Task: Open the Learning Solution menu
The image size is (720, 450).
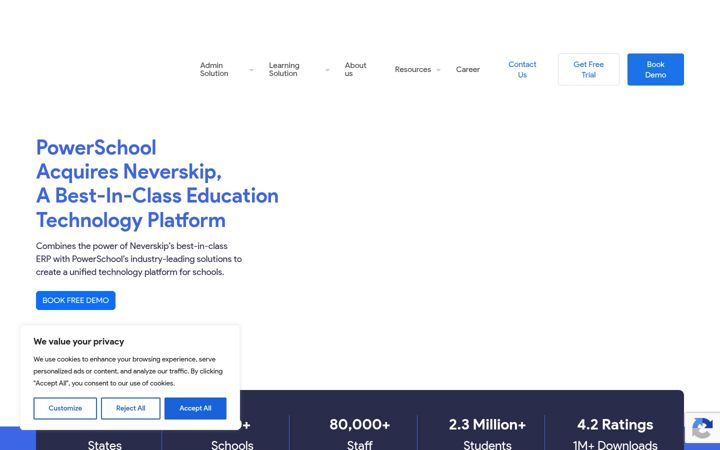Action: pyautogui.click(x=284, y=69)
